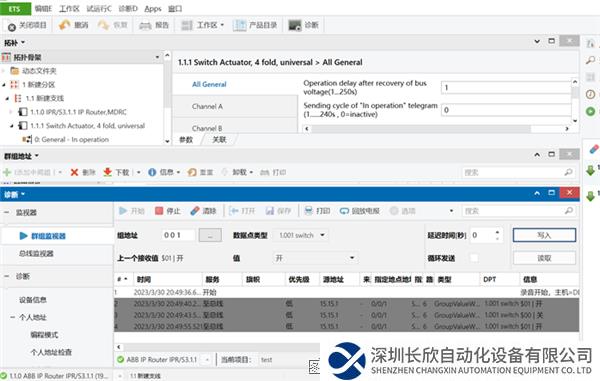
Task: Switch to the 关联 tab
Action: coord(219,140)
